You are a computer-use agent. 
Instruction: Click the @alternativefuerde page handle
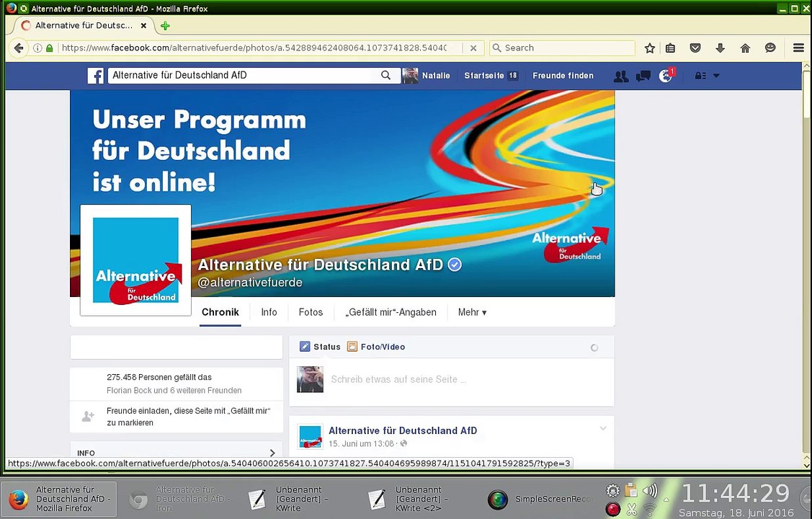coord(249,283)
